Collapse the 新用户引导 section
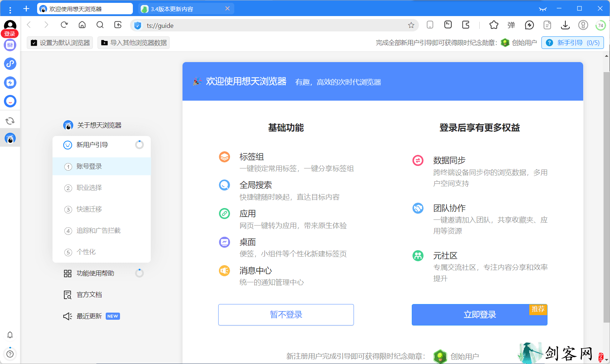Image resolution: width=610 pixels, height=364 pixels. (x=102, y=145)
